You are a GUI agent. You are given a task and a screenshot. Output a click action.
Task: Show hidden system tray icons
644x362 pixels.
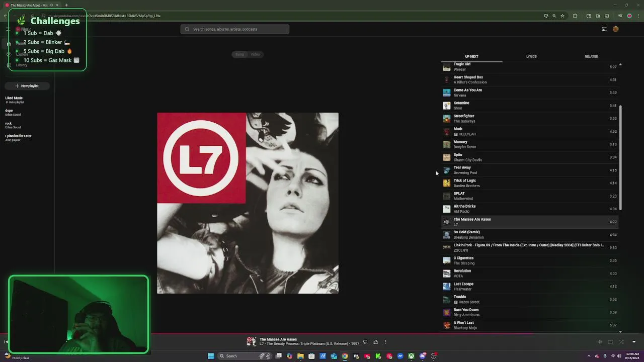click(x=589, y=356)
